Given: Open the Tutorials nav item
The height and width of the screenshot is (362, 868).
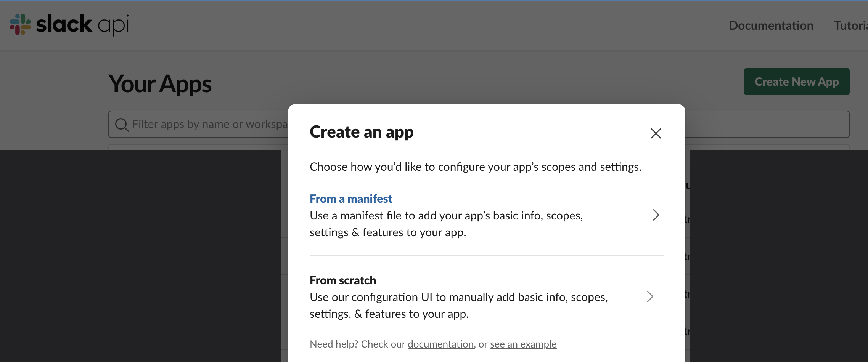Looking at the screenshot, I should tap(850, 26).
